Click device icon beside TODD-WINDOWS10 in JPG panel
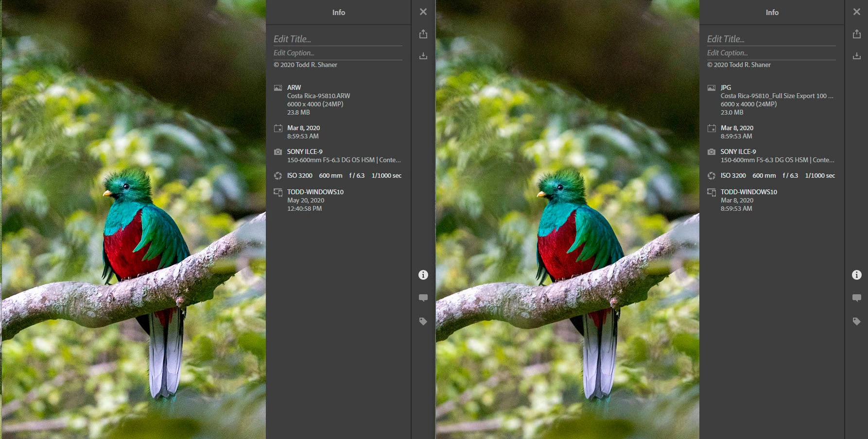Image resolution: width=868 pixels, height=439 pixels. (712, 192)
